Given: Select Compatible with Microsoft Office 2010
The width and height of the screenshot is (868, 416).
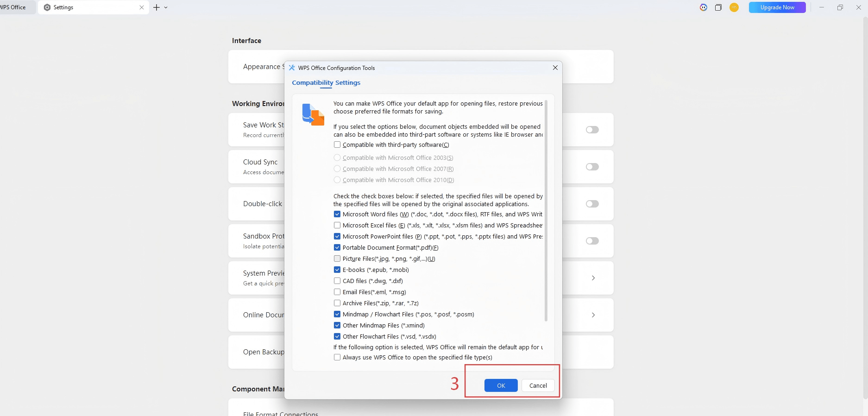Looking at the screenshot, I should [337, 180].
